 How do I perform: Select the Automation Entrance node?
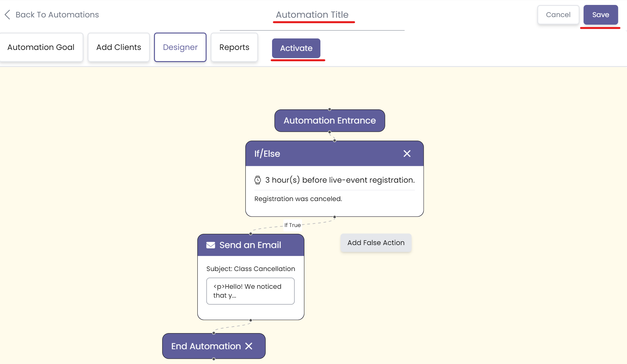click(329, 121)
